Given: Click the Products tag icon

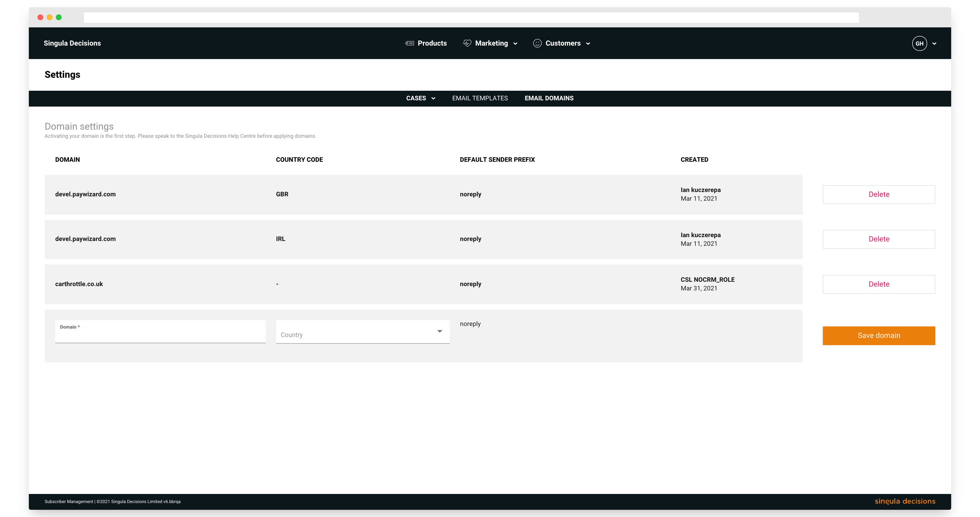Looking at the screenshot, I should 409,43.
